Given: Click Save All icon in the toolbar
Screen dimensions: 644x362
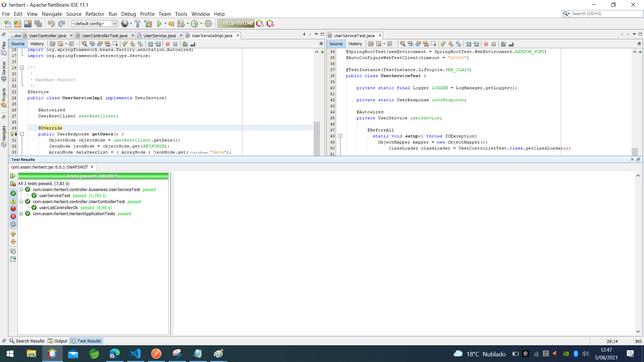Looking at the screenshot, I should pos(38,23).
